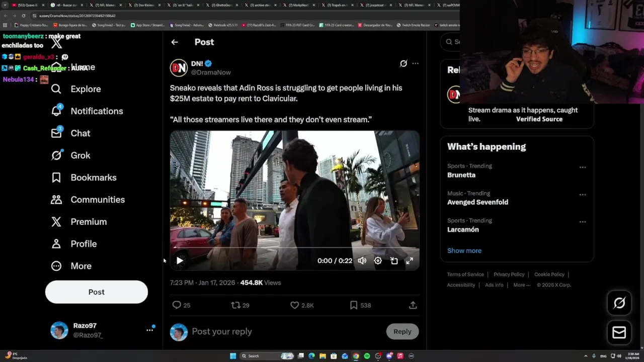Click Grok explain icon on the post
The width and height of the screenshot is (644, 362).
click(x=403, y=63)
